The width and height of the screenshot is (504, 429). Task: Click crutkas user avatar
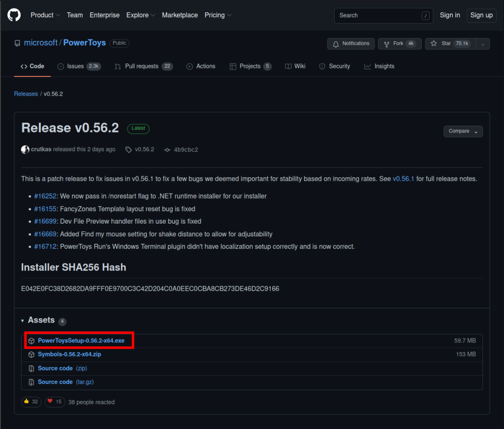25,149
